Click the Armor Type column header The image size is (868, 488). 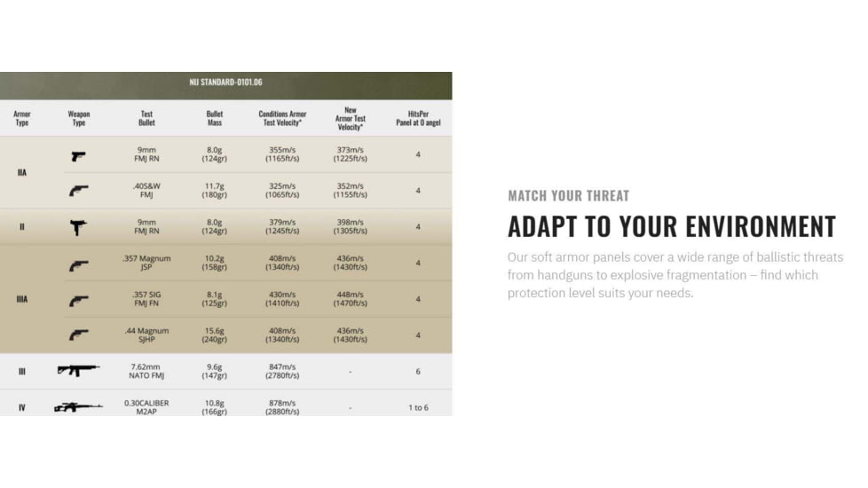click(22, 118)
